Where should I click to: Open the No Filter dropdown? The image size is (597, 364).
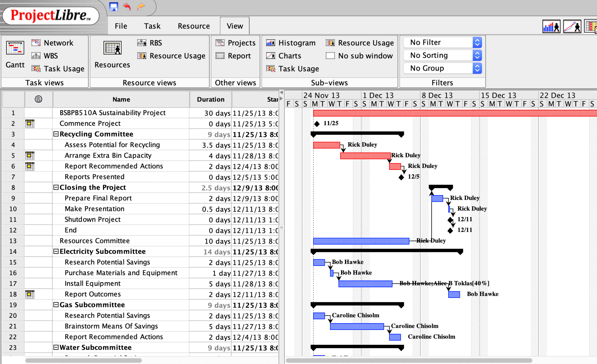443,42
